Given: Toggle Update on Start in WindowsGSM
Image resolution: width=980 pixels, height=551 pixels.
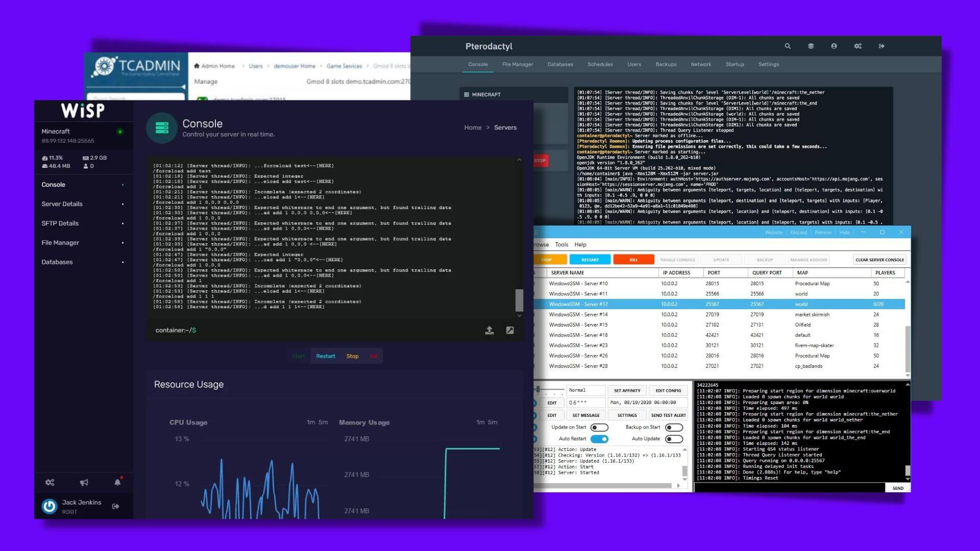Looking at the screenshot, I should tap(598, 427).
